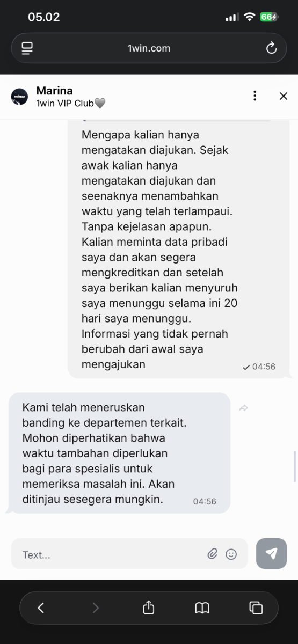Close the Marina chat window
The width and height of the screenshot is (298, 644).
(284, 96)
